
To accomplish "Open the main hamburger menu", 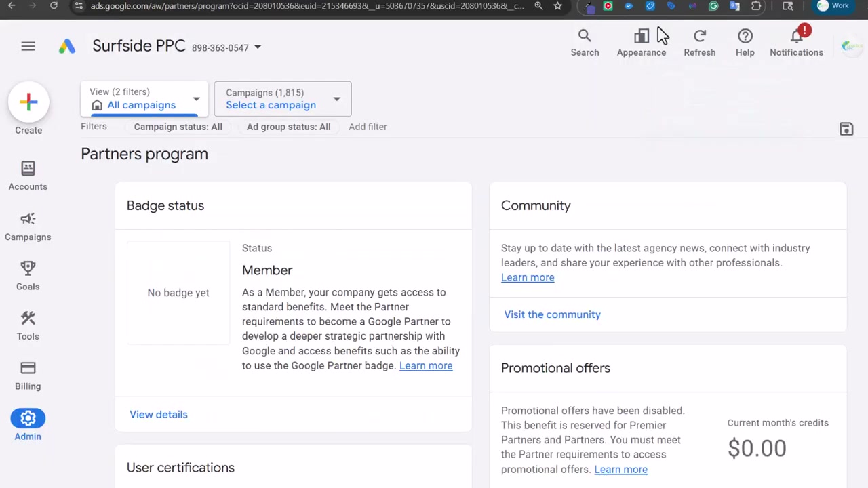I will (28, 46).
